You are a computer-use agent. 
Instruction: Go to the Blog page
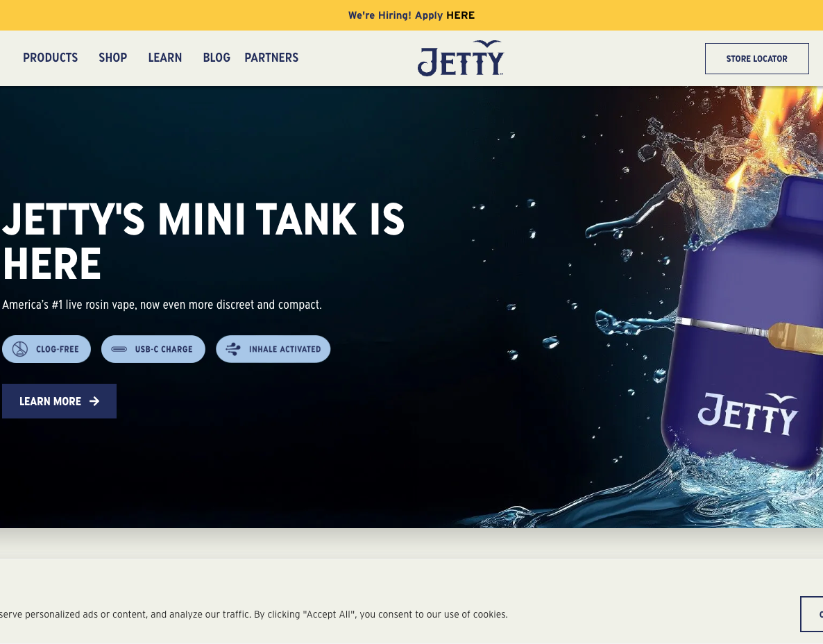217,58
